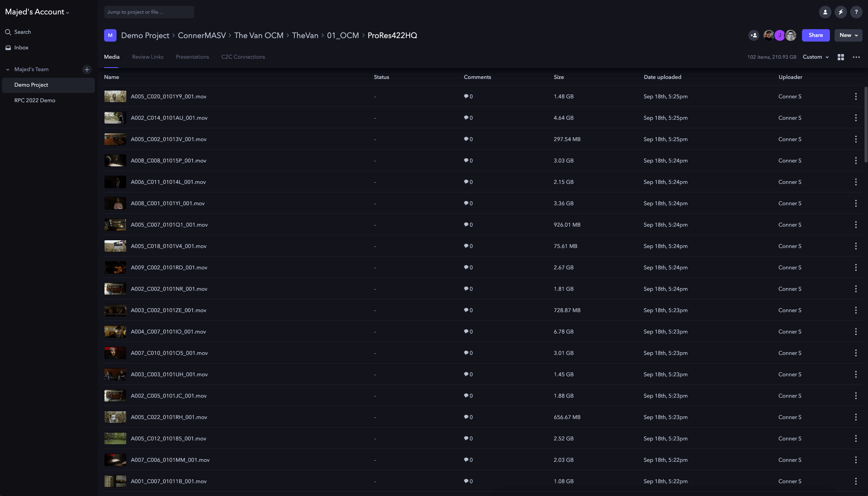Open the lightning bolt updates icon
Viewport: 868px width, 496px height.
[841, 12]
